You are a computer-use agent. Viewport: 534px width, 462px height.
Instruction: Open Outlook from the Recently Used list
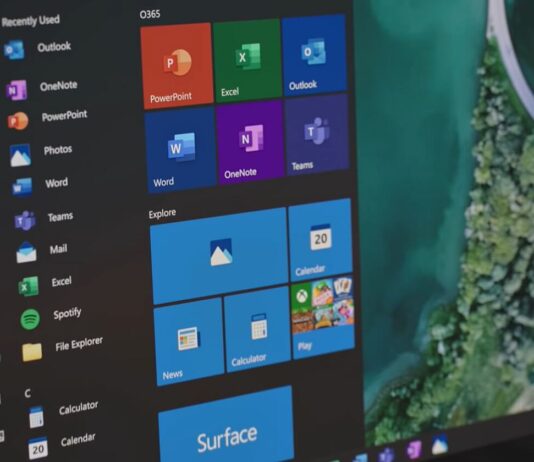coord(37,48)
